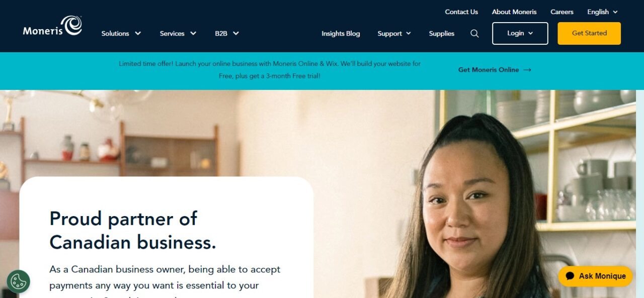Open the Careers link
The height and width of the screenshot is (298, 644).
pyautogui.click(x=562, y=12)
